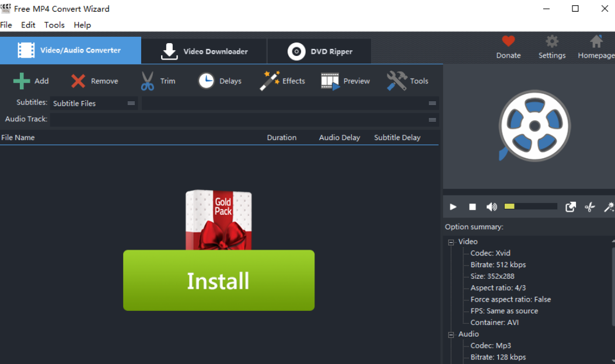The height and width of the screenshot is (364, 615).
Task: Click the Gold Pack gift box image
Action: (x=219, y=220)
